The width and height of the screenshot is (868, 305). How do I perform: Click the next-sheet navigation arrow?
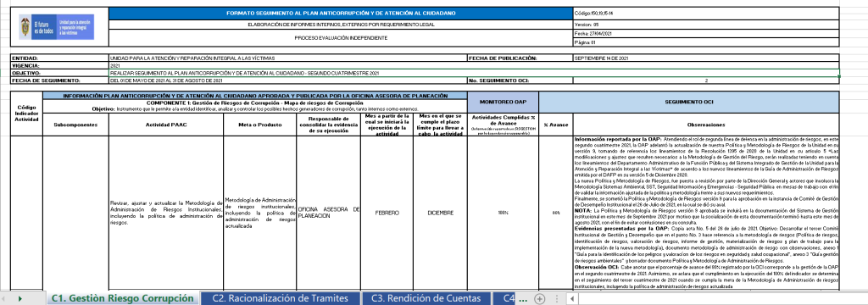click(x=20, y=299)
